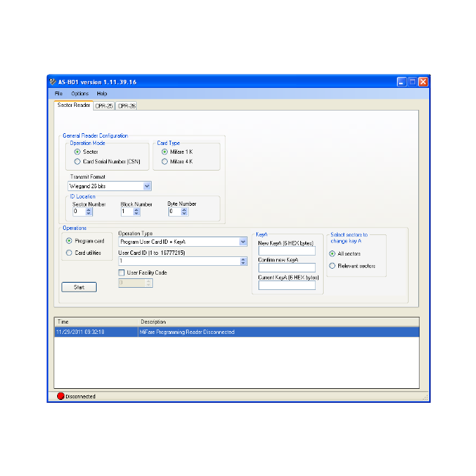The width and height of the screenshot is (476, 476).
Task: Open the File menu
Action: pyautogui.click(x=59, y=94)
